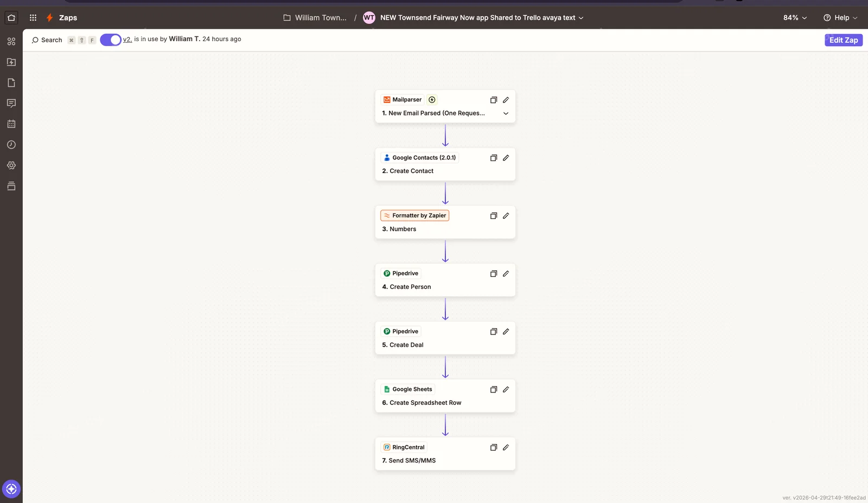Duplicate the Google Contacts step
868x503 pixels.
click(x=494, y=158)
